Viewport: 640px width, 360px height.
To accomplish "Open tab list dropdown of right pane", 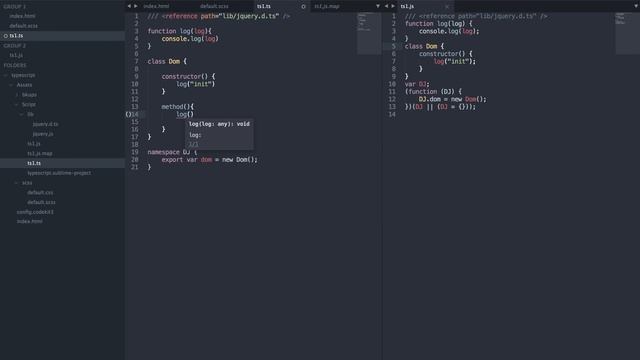I will coord(636,6).
